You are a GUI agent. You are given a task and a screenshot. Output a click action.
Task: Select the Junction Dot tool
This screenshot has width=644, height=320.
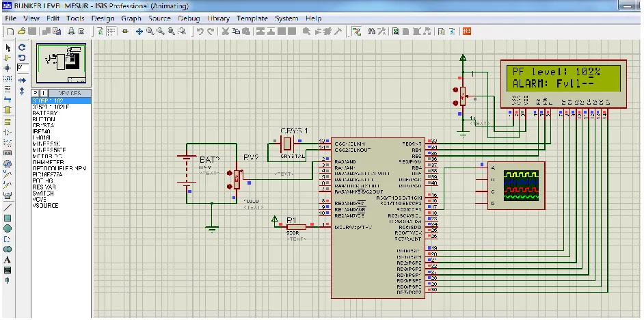(x=8, y=68)
